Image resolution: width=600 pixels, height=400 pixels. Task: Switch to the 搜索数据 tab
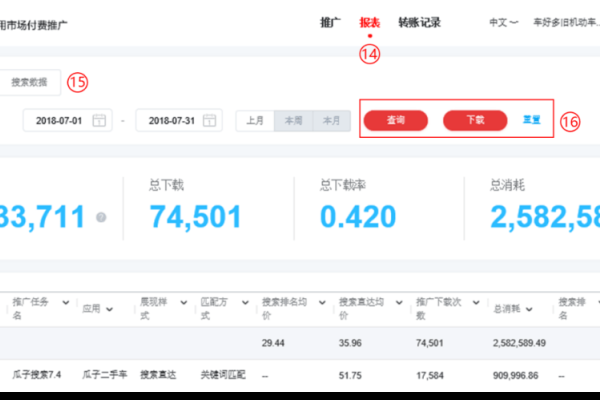point(29,82)
